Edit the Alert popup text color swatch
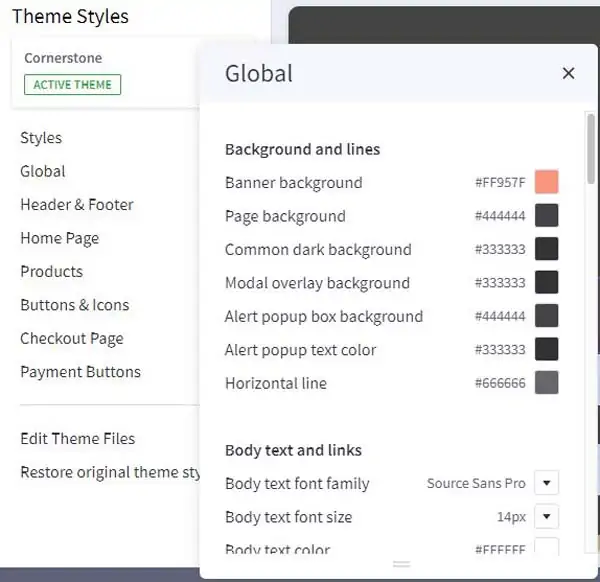The image size is (600, 582). 546,350
